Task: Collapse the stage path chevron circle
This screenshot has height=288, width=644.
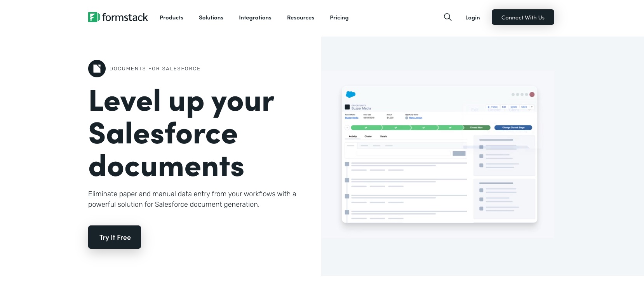Action: pyautogui.click(x=347, y=127)
